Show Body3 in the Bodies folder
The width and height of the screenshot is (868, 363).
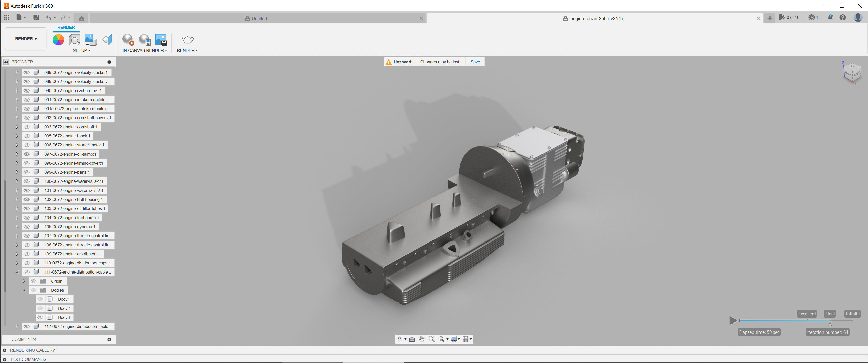point(40,318)
